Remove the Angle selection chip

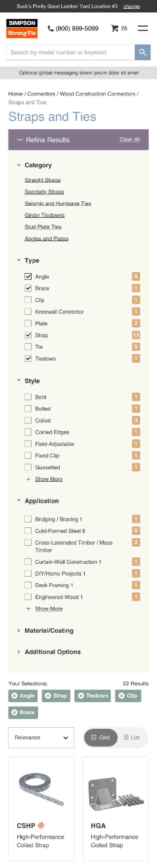coord(14,696)
